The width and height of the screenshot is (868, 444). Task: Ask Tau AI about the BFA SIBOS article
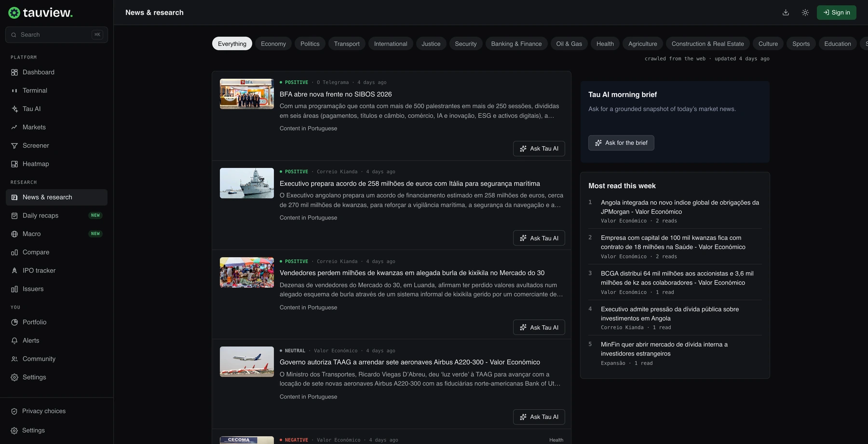point(539,149)
